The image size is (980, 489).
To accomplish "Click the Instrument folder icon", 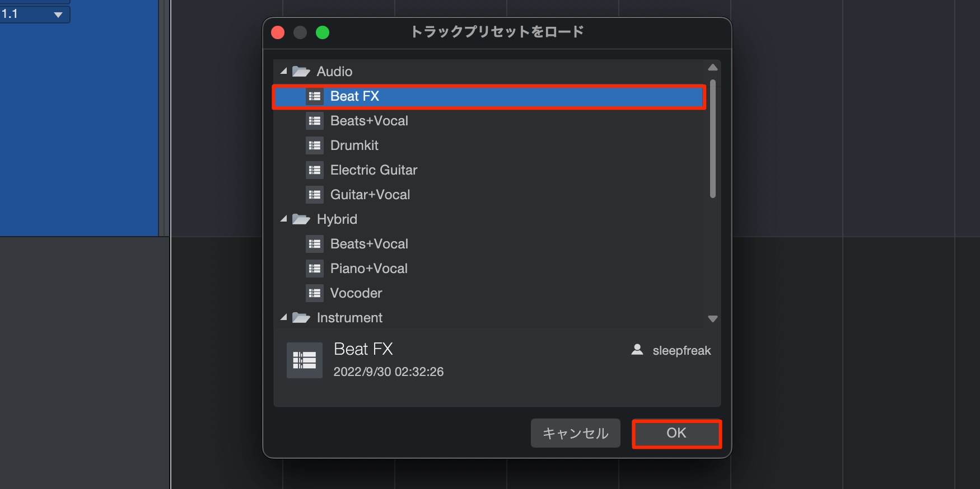I will tap(301, 318).
